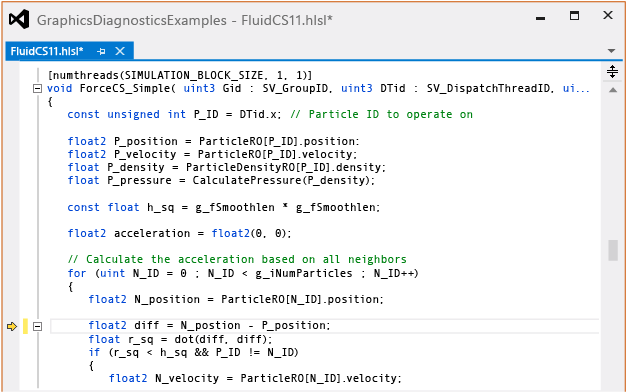
Task: Click 'ParticleDensityRO' in the P_density line
Action: 241,167
